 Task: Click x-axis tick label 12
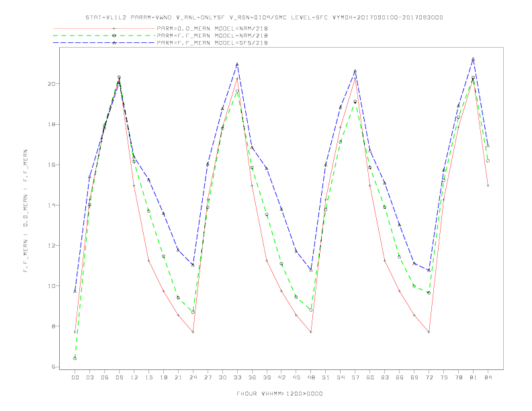(134, 377)
